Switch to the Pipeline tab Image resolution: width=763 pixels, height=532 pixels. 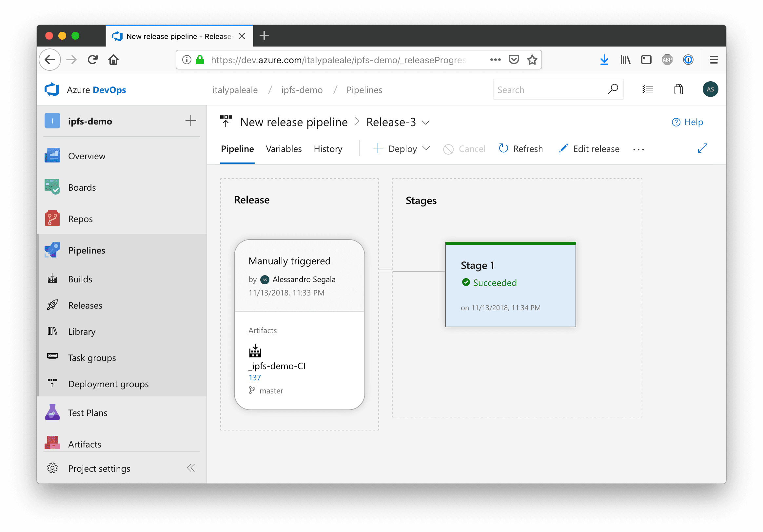click(x=237, y=149)
